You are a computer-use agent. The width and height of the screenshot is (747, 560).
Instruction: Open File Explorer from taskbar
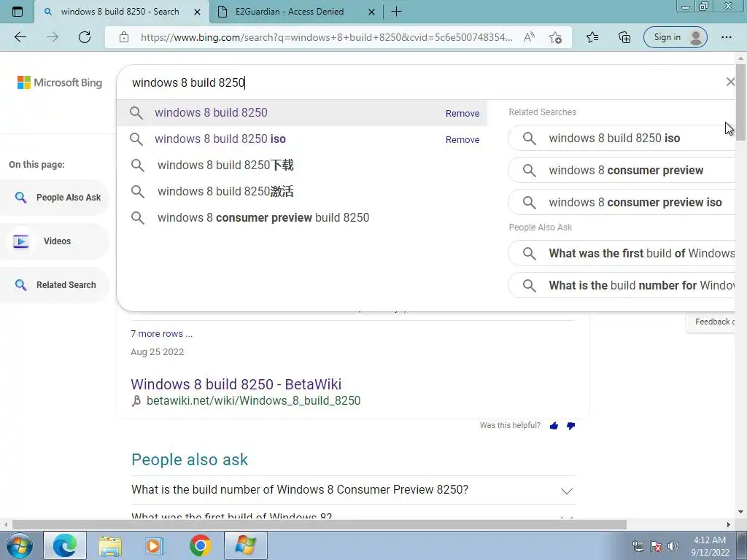click(111, 545)
